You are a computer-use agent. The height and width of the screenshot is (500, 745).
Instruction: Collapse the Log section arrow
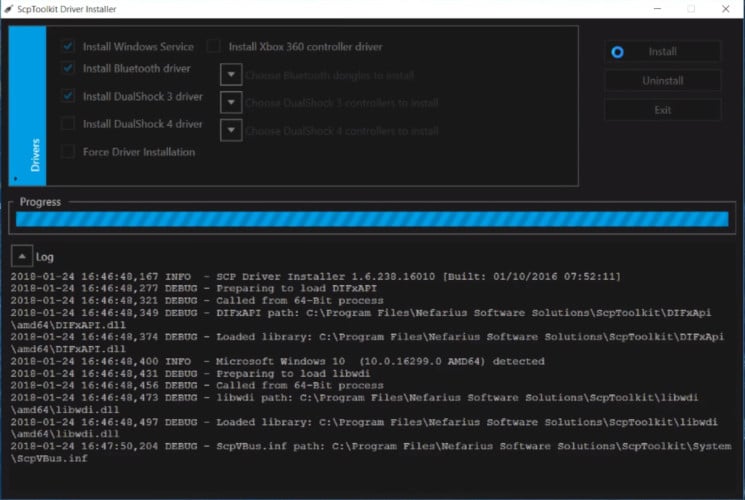pyautogui.click(x=22, y=257)
